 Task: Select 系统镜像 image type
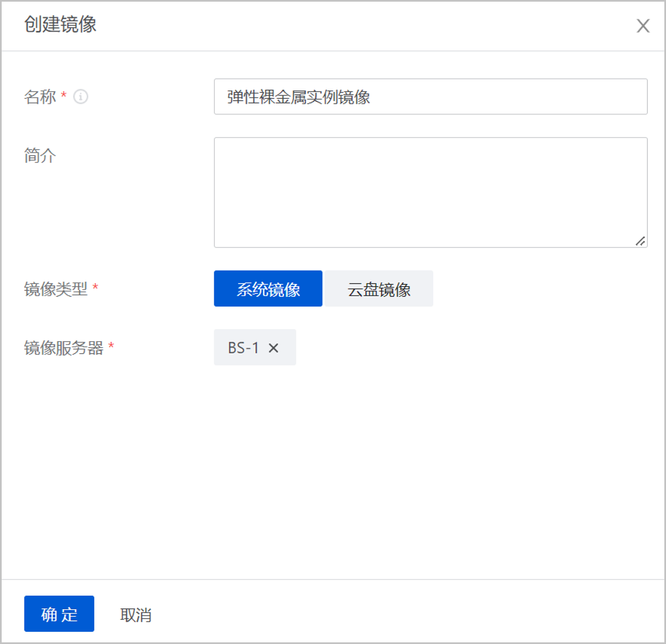[268, 288]
